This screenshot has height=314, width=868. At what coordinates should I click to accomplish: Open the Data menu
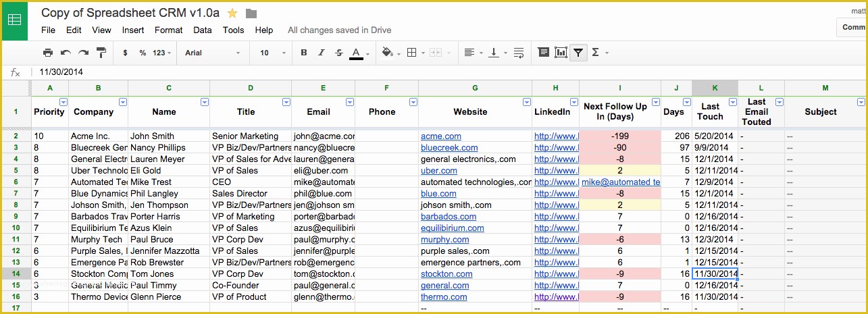click(203, 30)
